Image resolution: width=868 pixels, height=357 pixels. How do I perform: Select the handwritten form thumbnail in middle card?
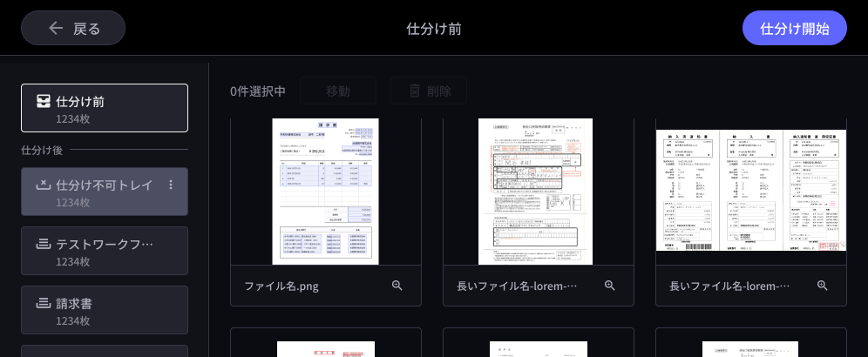[x=535, y=192]
